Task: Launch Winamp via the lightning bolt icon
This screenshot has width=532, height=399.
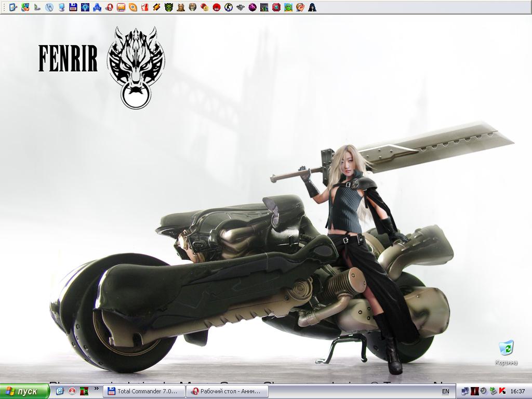Action: coord(157,7)
